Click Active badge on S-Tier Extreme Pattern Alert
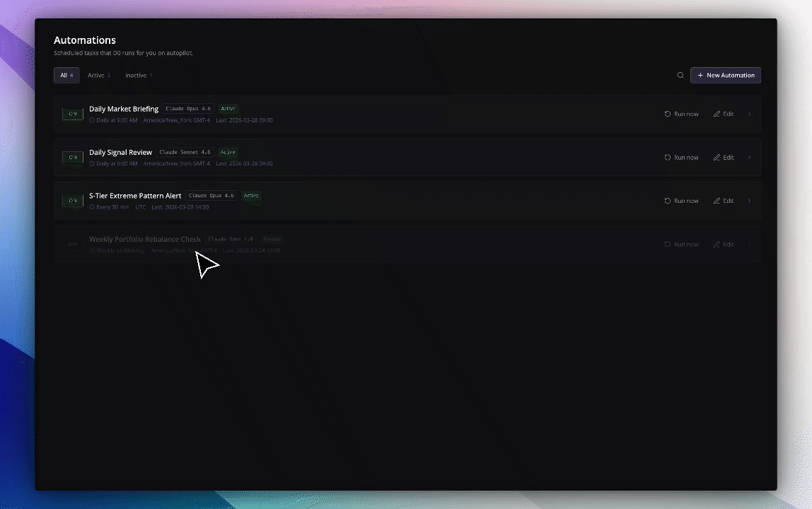 (x=251, y=196)
